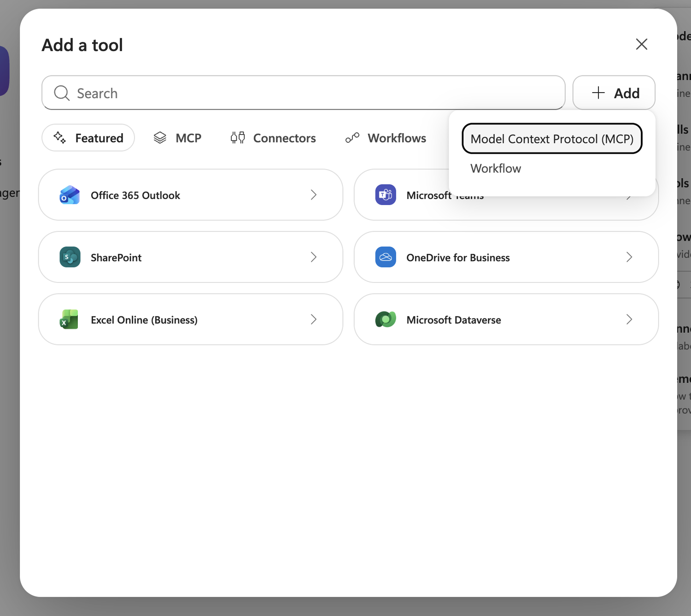
Task: Expand Office 365 Outlook chevron
Action: point(314,195)
